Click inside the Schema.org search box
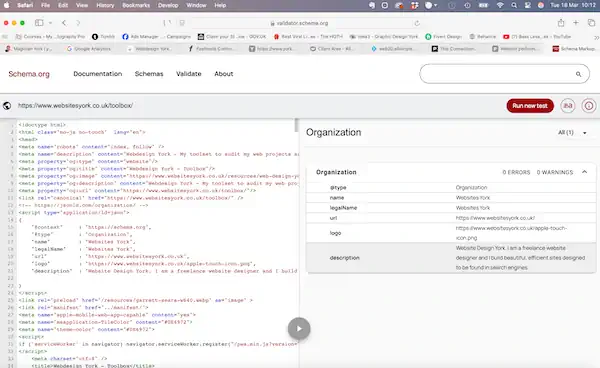 pyautogui.click(x=504, y=74)
